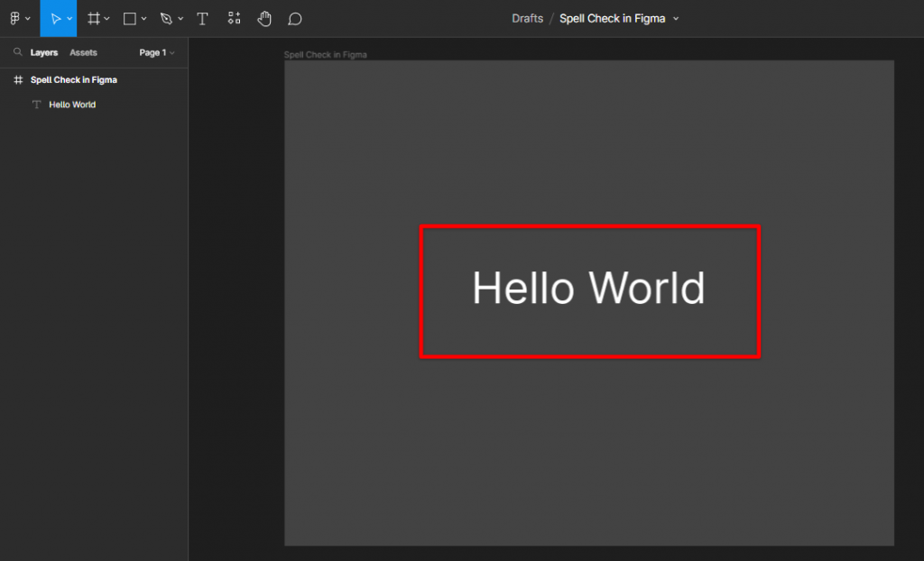Expand the Move tool options chevron

tap(68, 18)
